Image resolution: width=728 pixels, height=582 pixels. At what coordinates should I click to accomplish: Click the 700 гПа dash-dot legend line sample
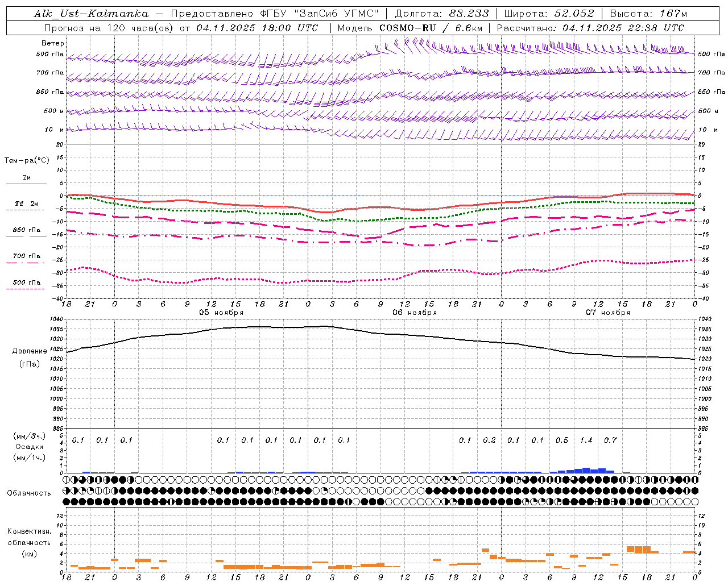(x=25, y=263)
